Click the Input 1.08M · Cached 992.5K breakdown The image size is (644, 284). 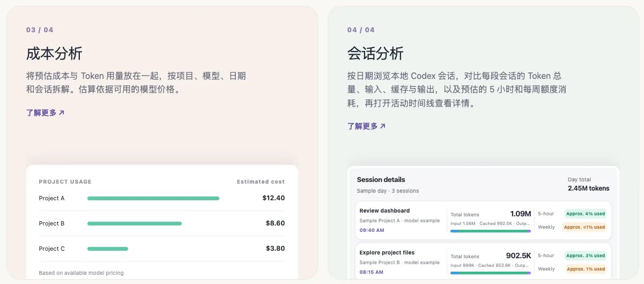coord(491,223)
